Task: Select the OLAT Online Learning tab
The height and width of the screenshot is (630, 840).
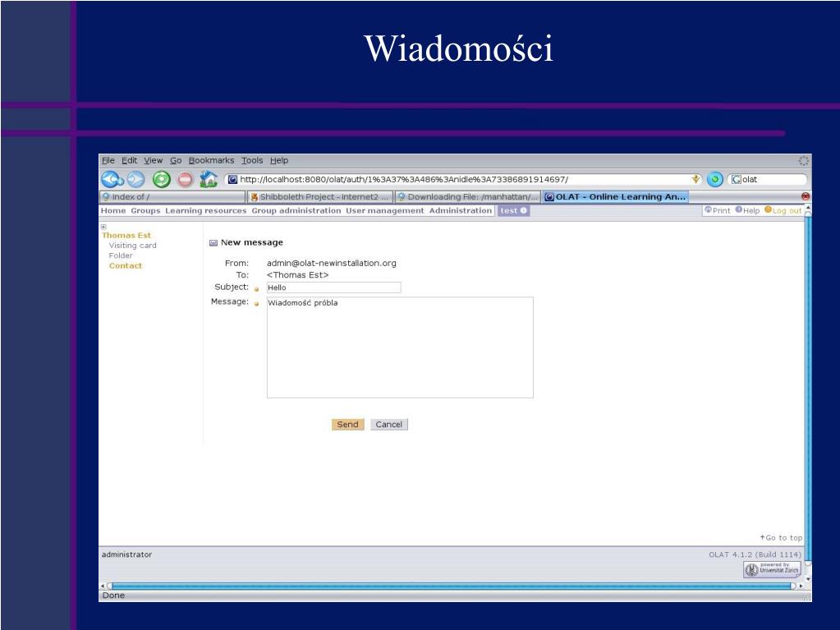Action: (615, 196)
